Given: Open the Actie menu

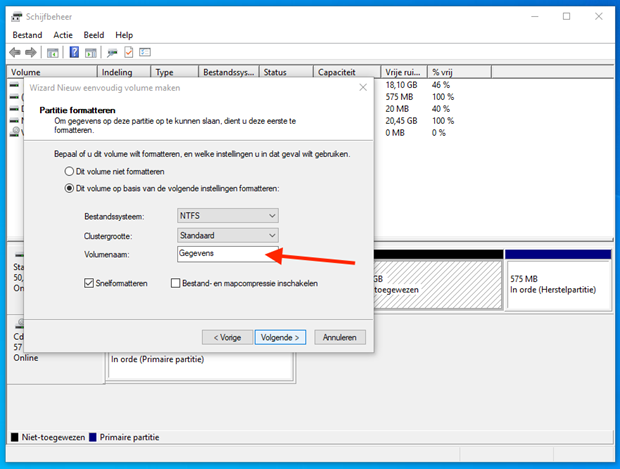Looking at the screenshot, I should point(63,35).
